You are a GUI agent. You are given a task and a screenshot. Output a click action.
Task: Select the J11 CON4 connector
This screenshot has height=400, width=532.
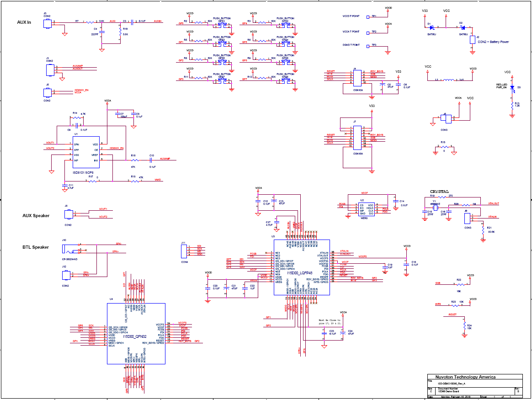[x=184, y=251]
